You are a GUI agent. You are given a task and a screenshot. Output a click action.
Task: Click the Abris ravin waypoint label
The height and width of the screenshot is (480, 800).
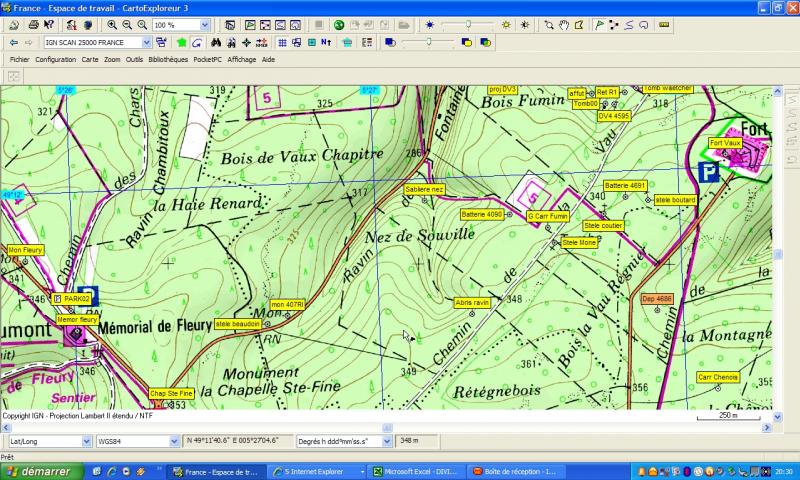(x=472, y=302)
